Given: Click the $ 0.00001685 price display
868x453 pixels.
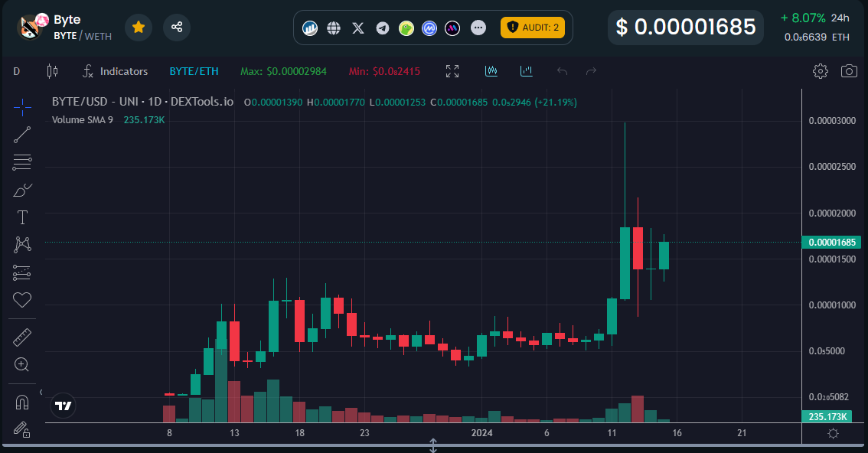Looking at the screenshot, I should click(686, 27).
